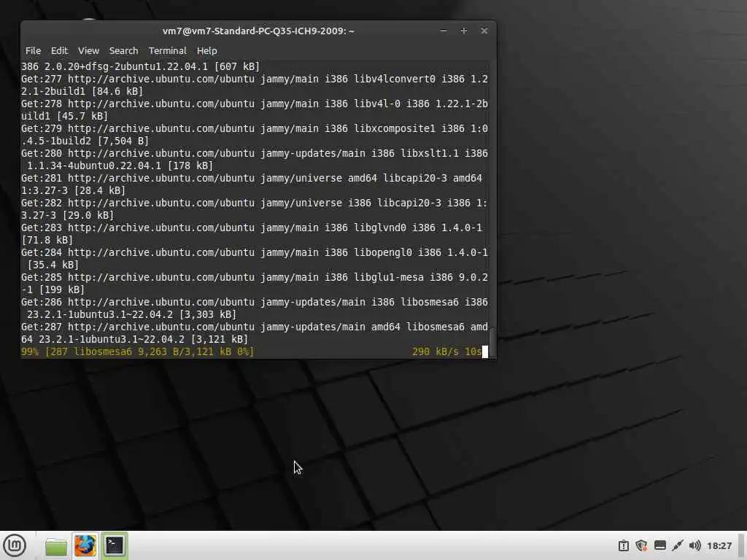This screenshot has height=560, width=747.
Task: Click the Get:280 libxslt1.1 line
Action: coord(255,159)
